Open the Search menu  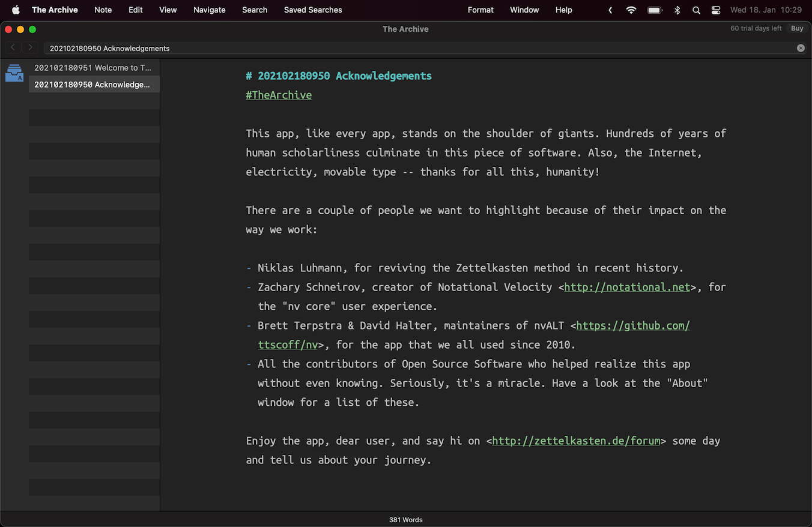(255, 10)
